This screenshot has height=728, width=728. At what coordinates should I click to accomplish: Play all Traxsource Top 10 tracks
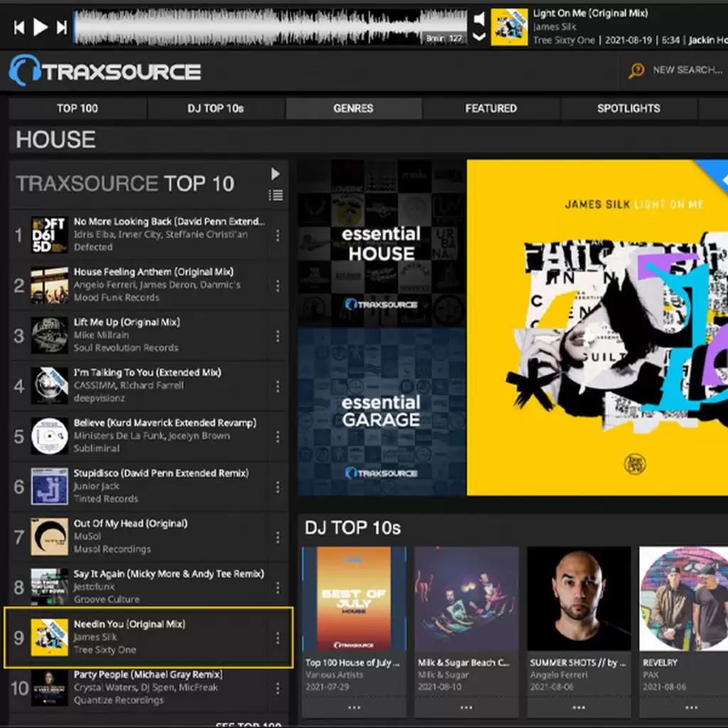(276, 174)
